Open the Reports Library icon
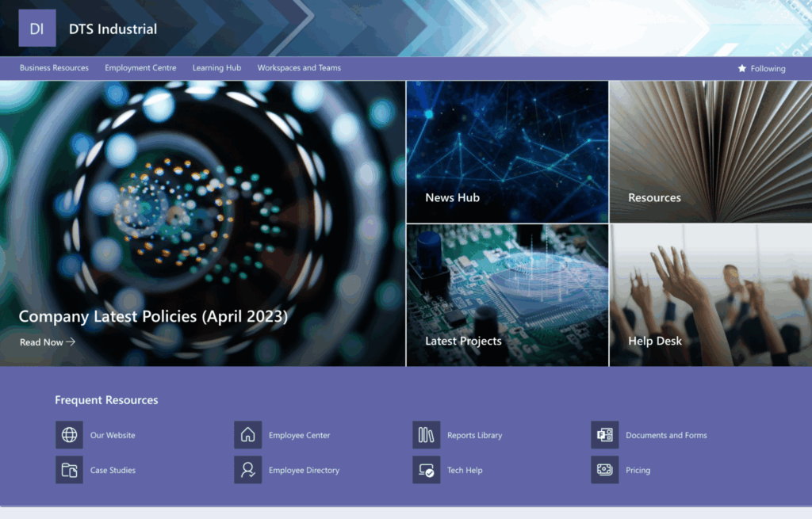The image size is (812, 519). (x=425, y=435)
